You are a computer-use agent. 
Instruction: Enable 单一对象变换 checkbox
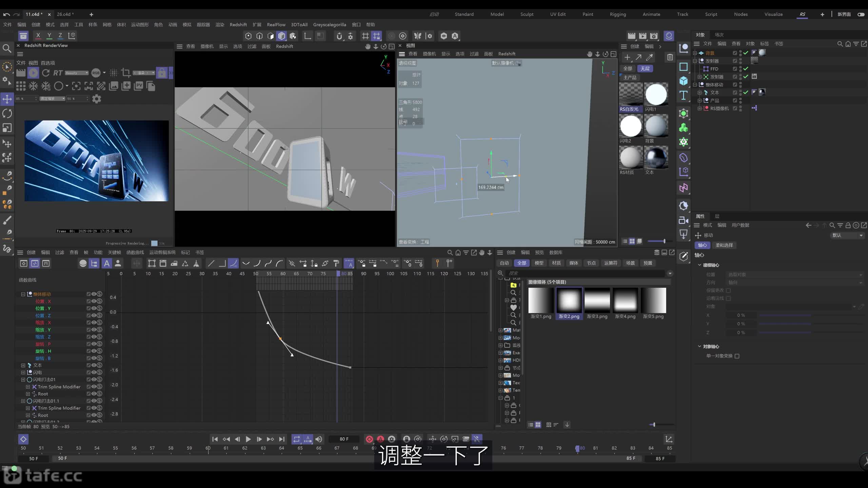pyautogui.click(x=737, y=356)
